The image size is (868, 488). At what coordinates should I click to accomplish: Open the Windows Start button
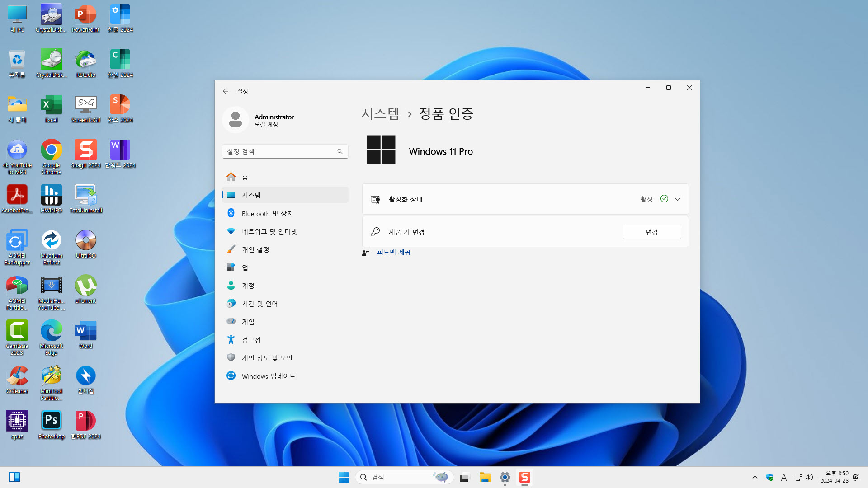click(344, 477)
